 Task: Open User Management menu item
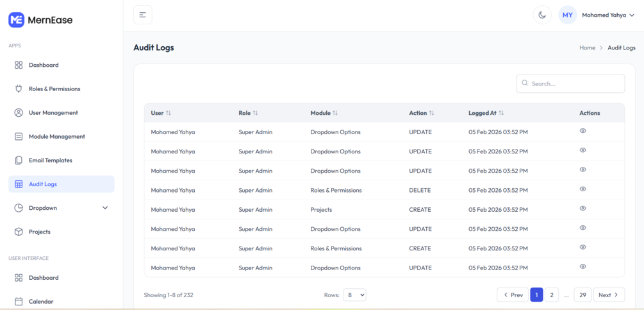(62, 113)
